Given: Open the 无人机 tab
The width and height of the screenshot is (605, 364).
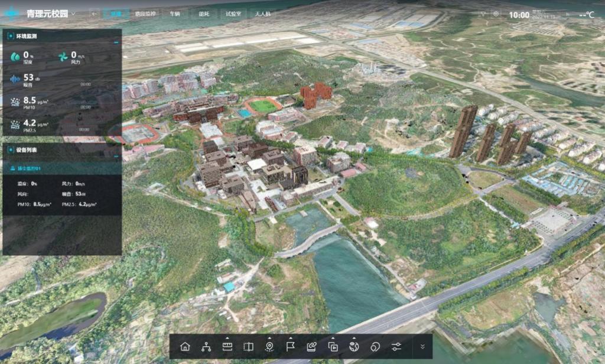Looking at the screenshot, I should pos(264,14).
